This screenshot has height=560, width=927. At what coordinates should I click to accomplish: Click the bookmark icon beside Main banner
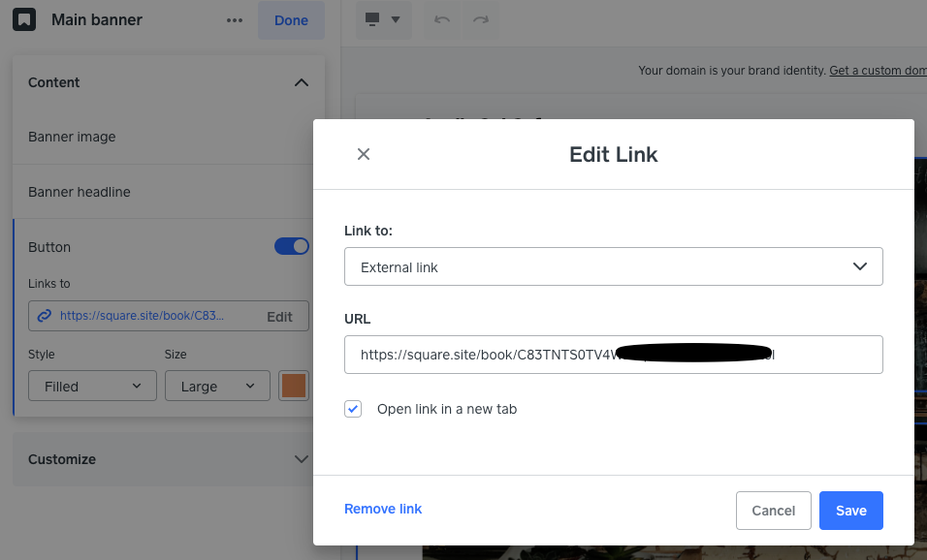(x=25, y=19)
